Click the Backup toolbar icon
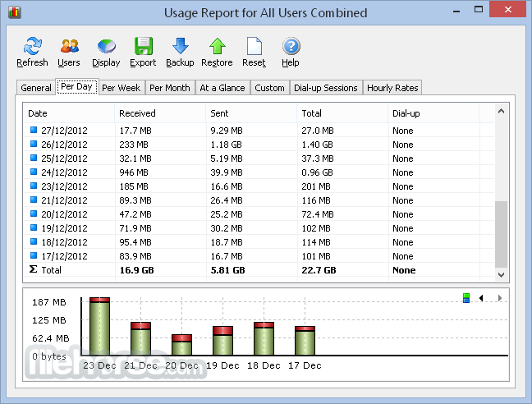 180,47
